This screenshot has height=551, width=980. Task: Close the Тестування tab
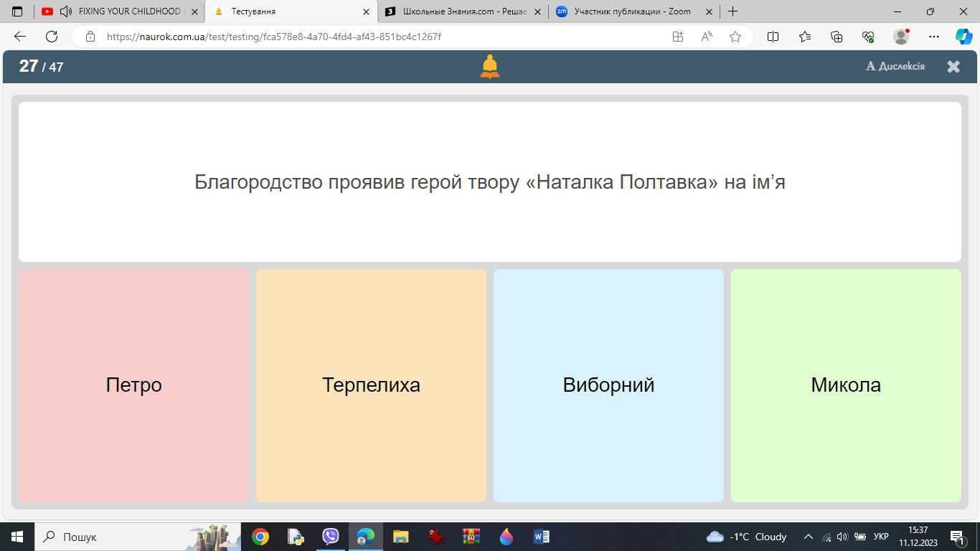click(366, 11)
